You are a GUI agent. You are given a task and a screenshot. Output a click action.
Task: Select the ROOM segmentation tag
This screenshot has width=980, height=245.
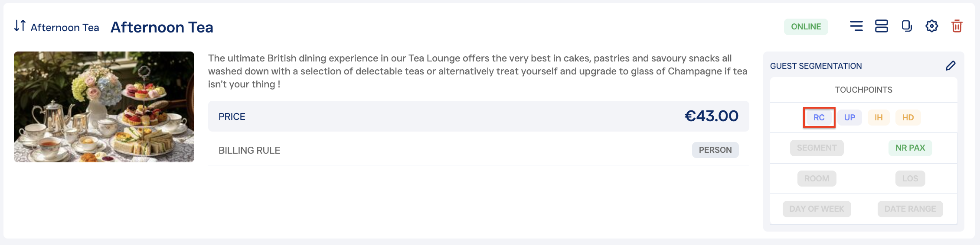point(817,178)
